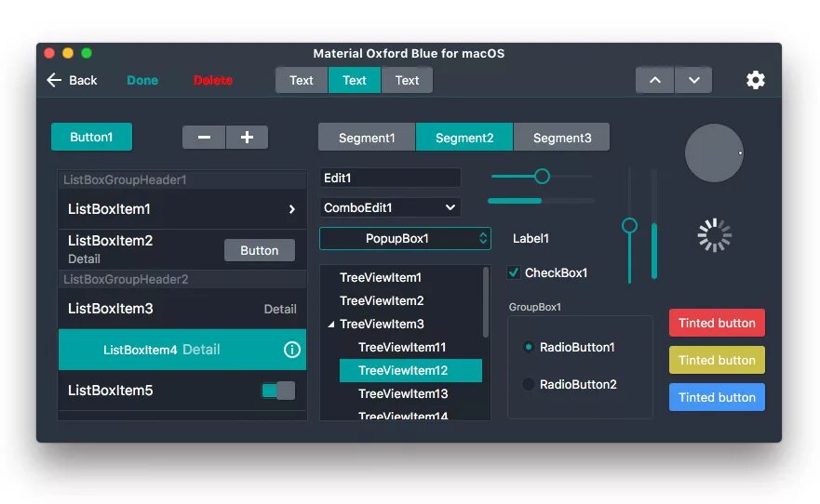Select the Segment3 tab
Image resolution: width=820 pixels, height=504 pixels.
coord(561,138)
